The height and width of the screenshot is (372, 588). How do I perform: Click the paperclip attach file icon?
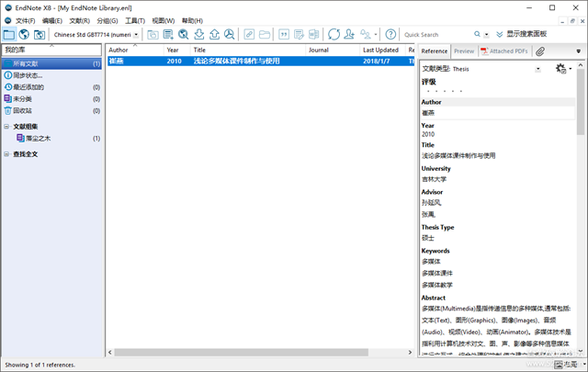(x=541, y=51)
